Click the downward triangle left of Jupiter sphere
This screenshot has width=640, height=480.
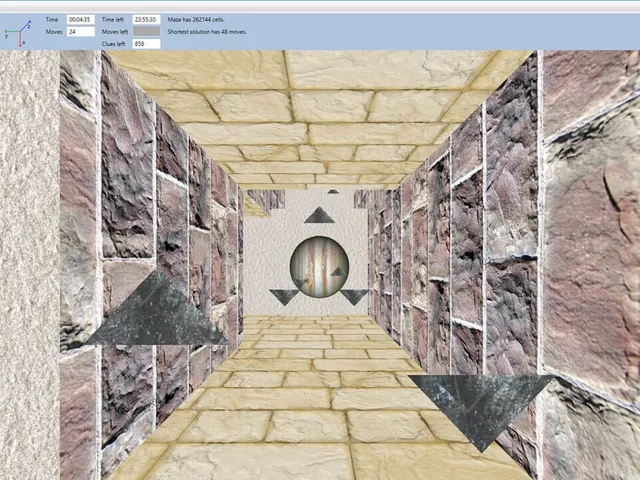click(x=284, y=297)
